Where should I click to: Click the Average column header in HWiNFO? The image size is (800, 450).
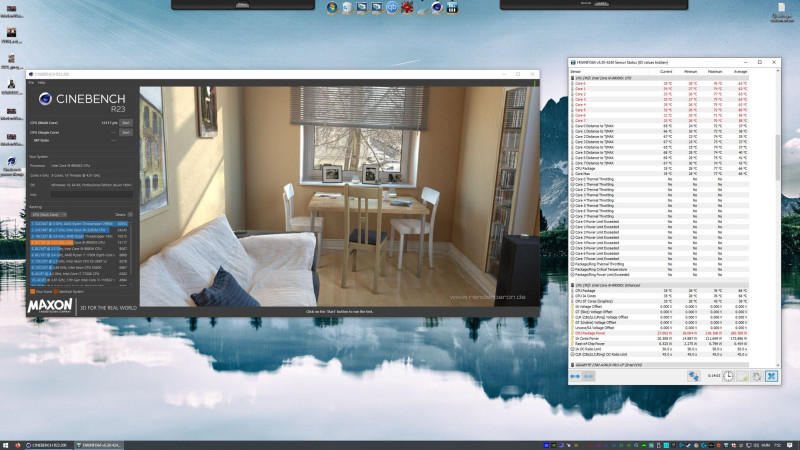coord(740,72)
